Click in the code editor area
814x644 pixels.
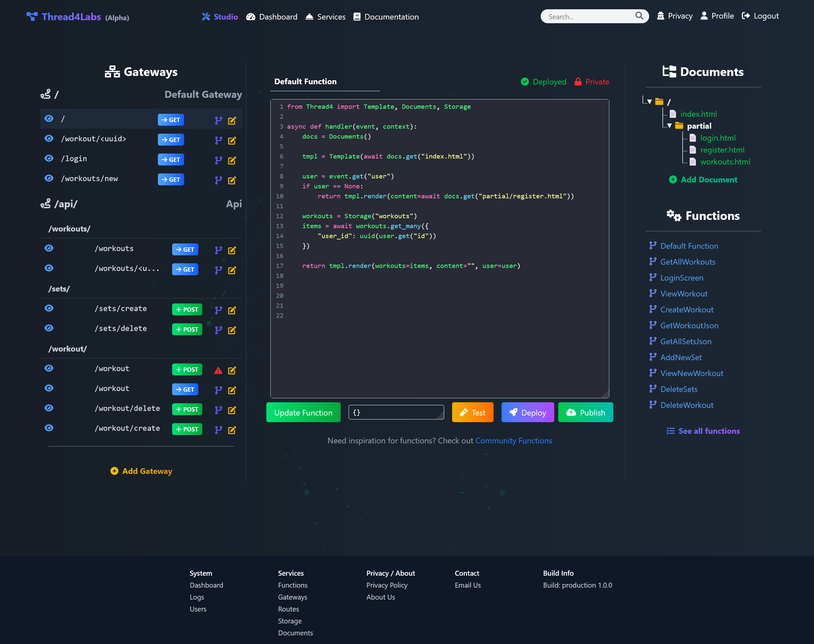click(x=440, y=249)
